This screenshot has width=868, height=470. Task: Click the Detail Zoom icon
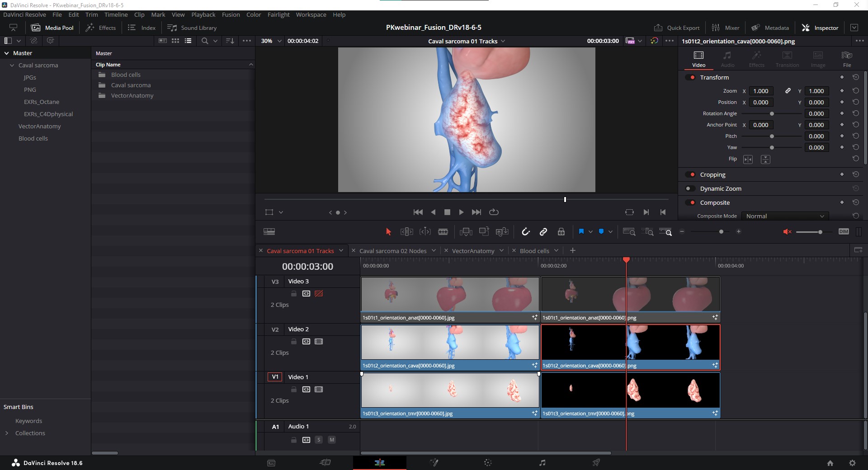click(x=647, y=231)
